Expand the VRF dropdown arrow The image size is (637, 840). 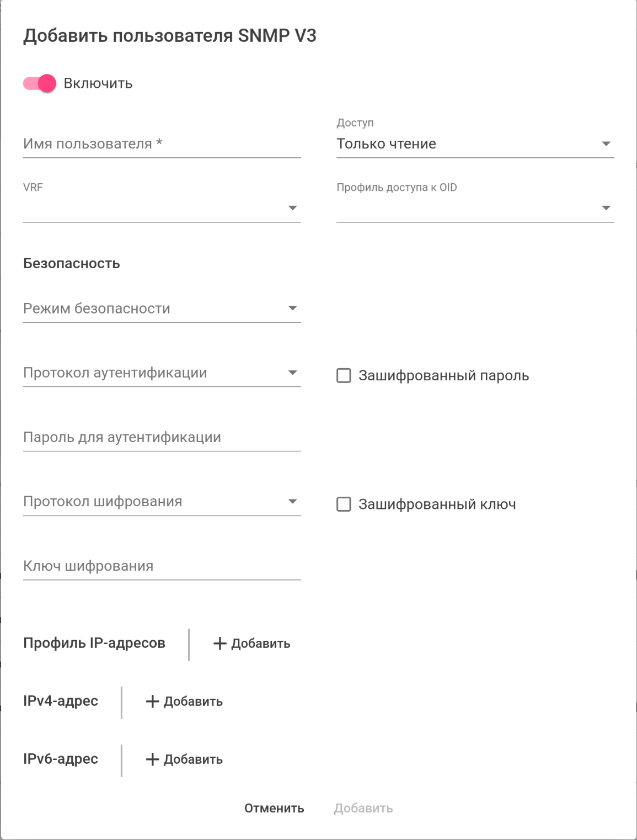tap(293, 208)
